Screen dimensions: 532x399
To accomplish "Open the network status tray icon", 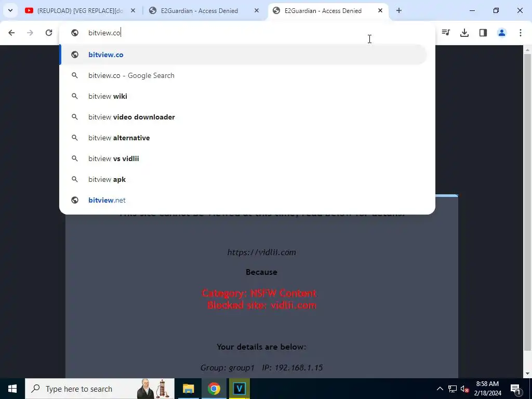I will 453,389.
